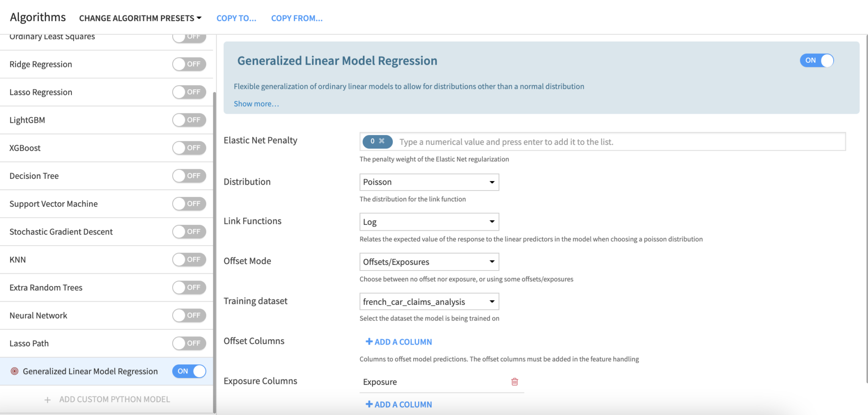The image size is (868, 415).
Task: Open the Distribution dropdown showing Poisson
Action: (429, 182)
